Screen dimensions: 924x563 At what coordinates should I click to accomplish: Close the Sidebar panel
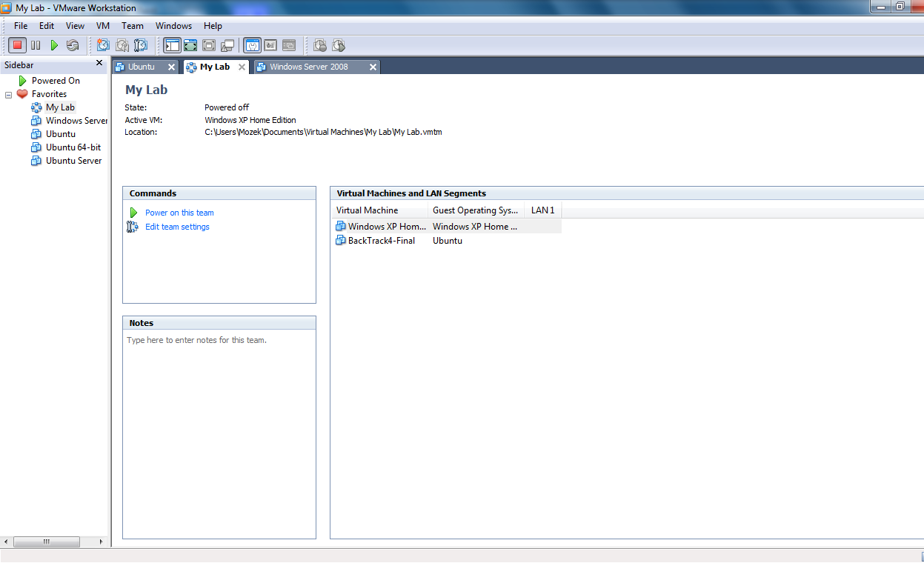99,64
